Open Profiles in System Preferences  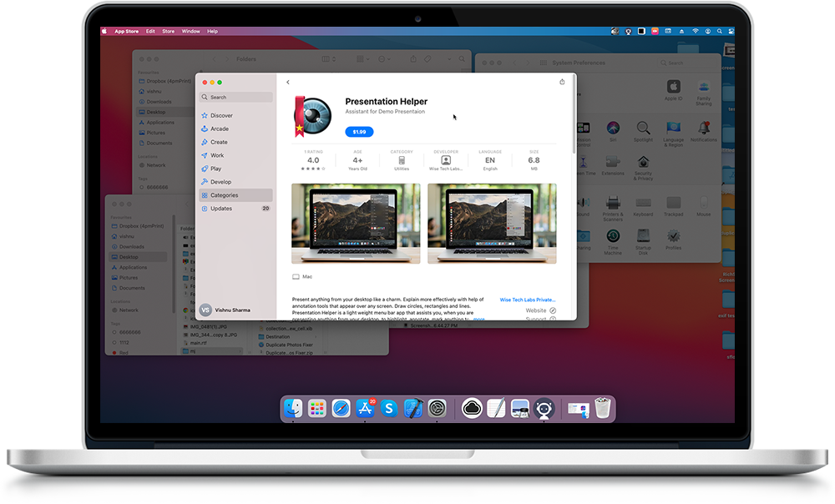[x=673, y=239]
